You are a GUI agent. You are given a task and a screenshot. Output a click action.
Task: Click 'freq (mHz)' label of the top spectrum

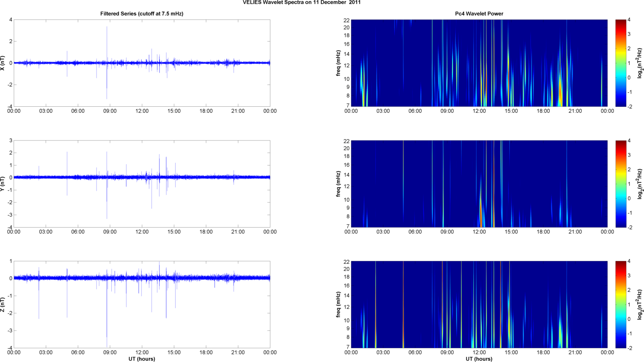[x=338, y=63]
